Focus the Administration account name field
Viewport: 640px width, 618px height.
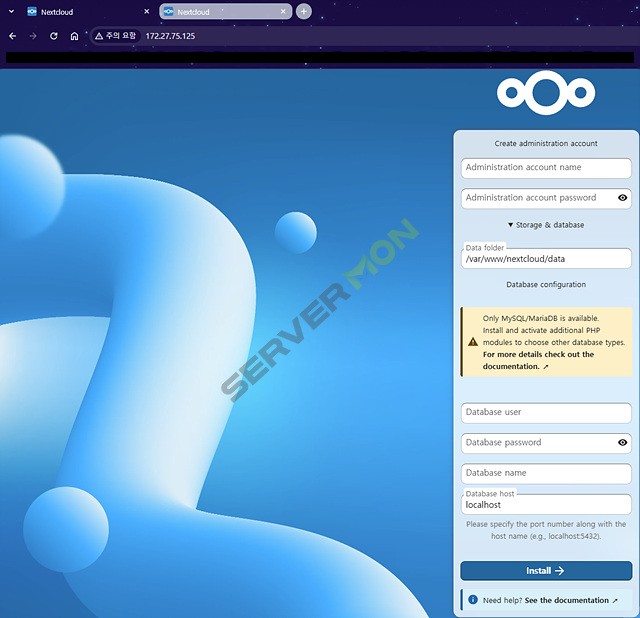click(546, 168)
